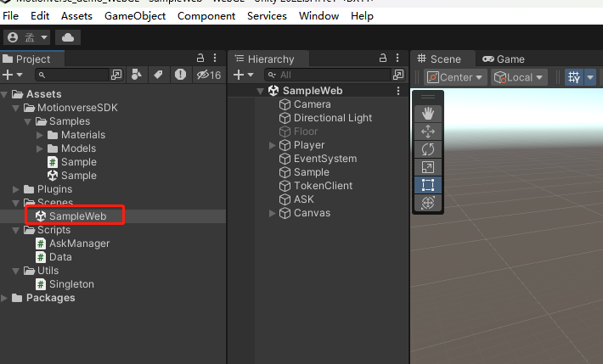Select the Rotate tool
Screen dimensions: 603x364
[428, 149]
